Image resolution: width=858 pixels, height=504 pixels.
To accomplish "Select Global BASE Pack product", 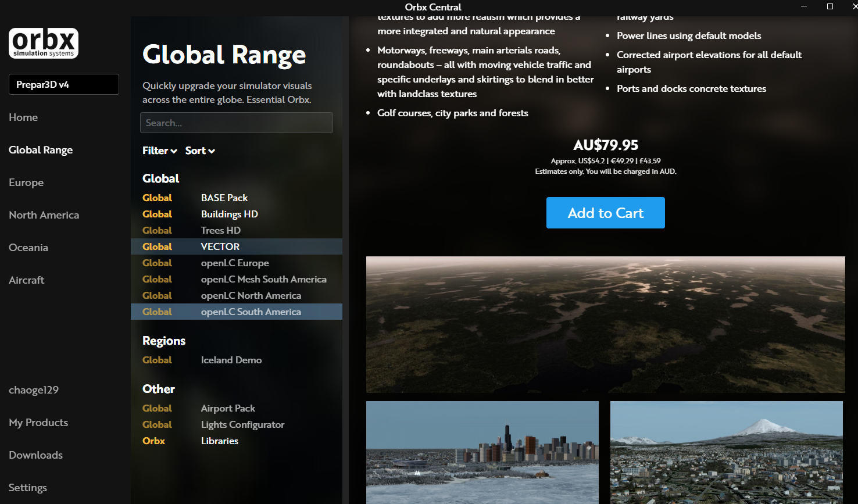I will click(x=237, y=198).
